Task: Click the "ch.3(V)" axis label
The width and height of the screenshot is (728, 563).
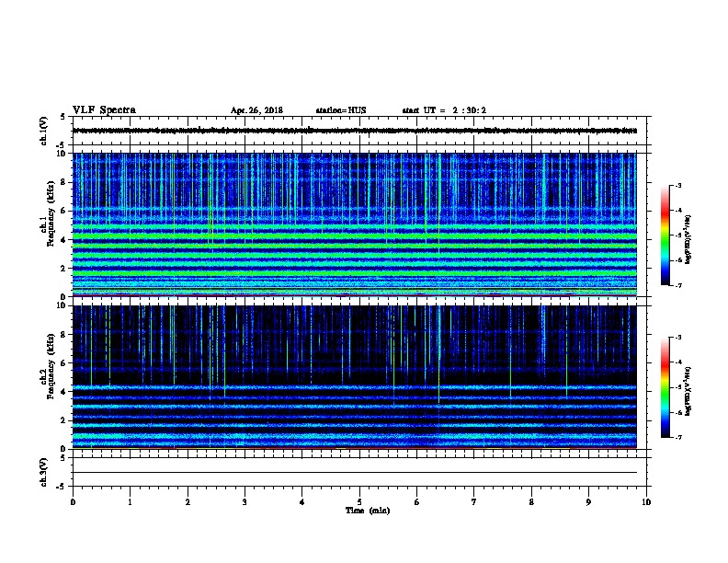Action: [x=44, y=472]
